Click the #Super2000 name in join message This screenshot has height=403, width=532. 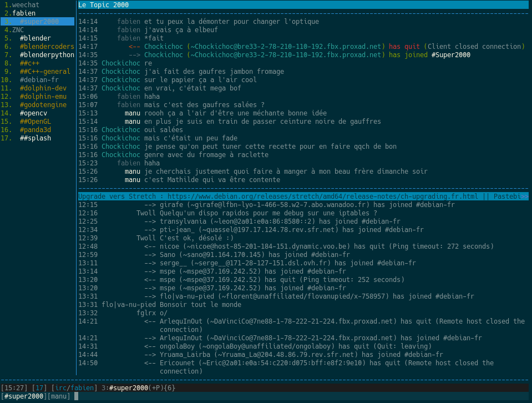(450, 54)
